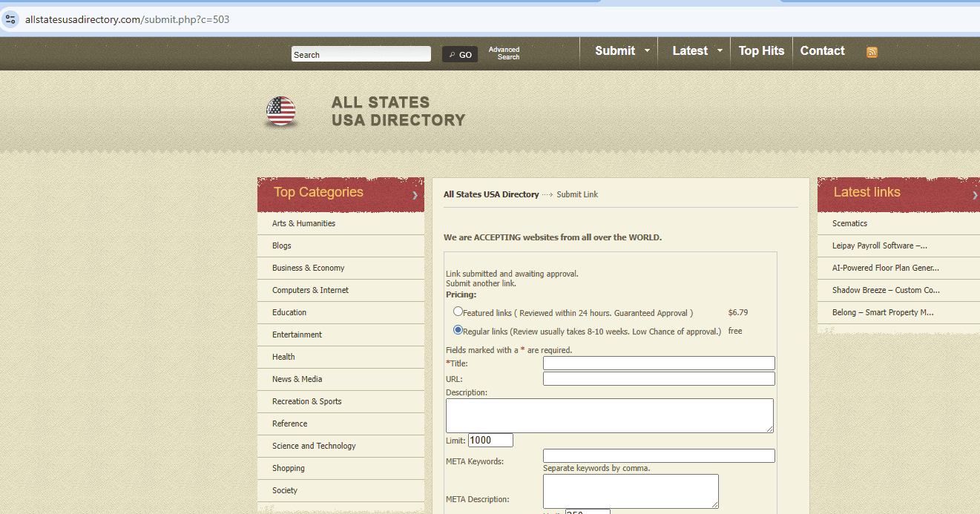Open site info icon in address bar
This screenshot has height=514, width=980.
tap(10, 19)
